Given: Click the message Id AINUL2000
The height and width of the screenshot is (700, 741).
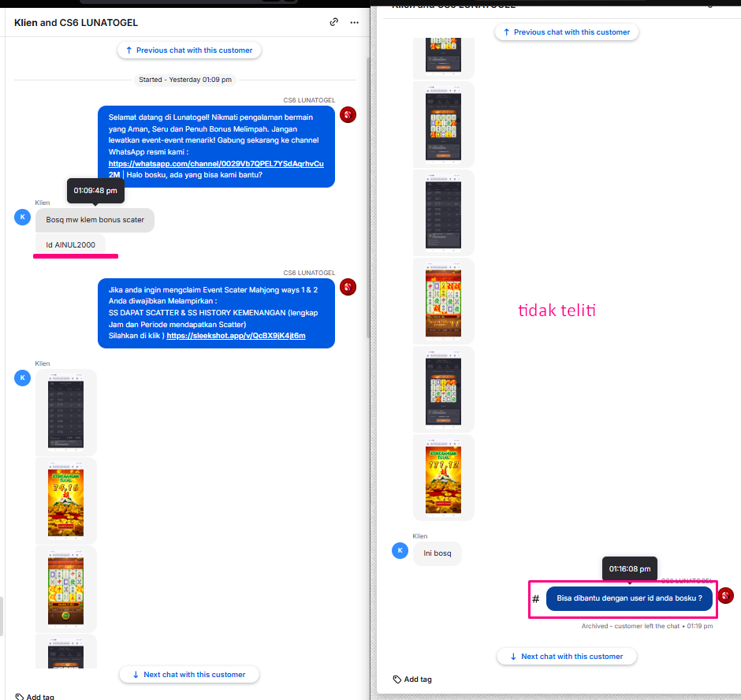Looking at the screenshot, I should [x=70, y=245].
